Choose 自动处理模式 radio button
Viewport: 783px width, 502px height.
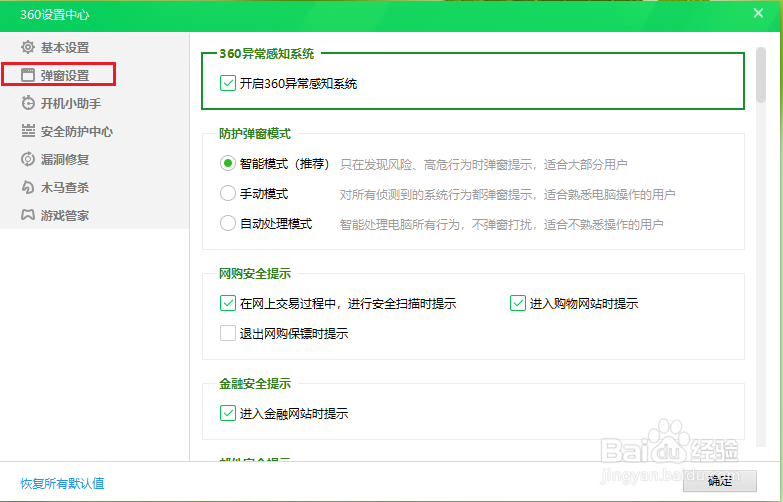[x=228, y=223]
